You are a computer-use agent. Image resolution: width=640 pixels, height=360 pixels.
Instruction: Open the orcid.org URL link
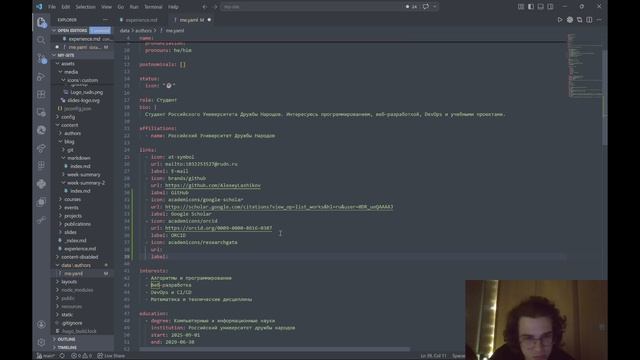218,228
